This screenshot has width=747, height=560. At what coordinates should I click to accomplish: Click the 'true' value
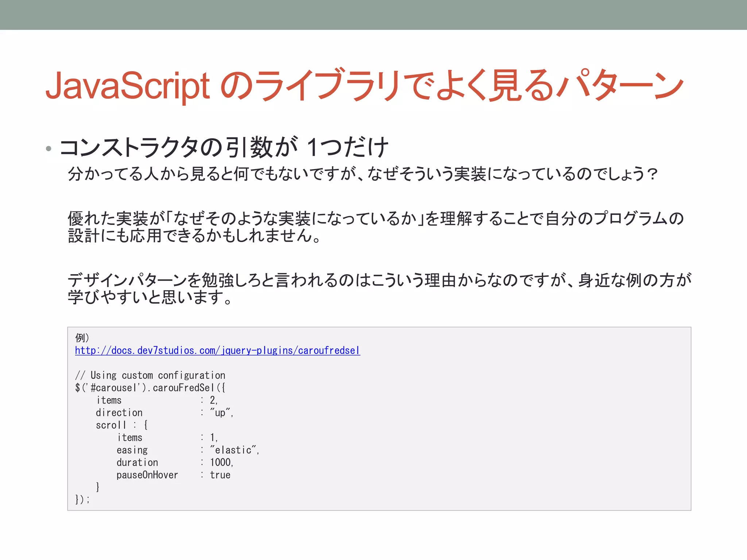tap(220, 475)
